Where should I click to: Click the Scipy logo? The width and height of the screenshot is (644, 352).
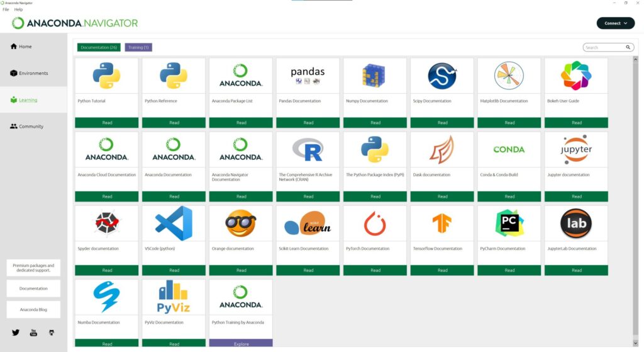click(442, 76)
